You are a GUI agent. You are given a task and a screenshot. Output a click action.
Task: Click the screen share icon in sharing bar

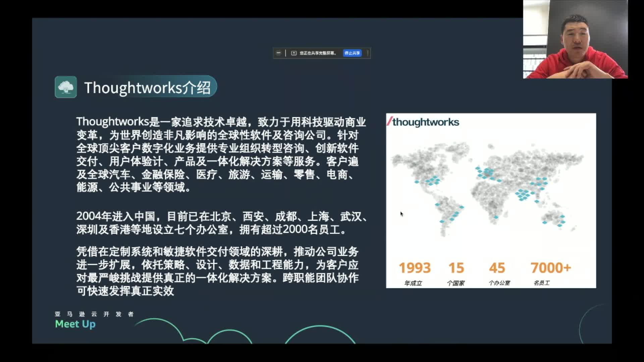pos(294,53)
